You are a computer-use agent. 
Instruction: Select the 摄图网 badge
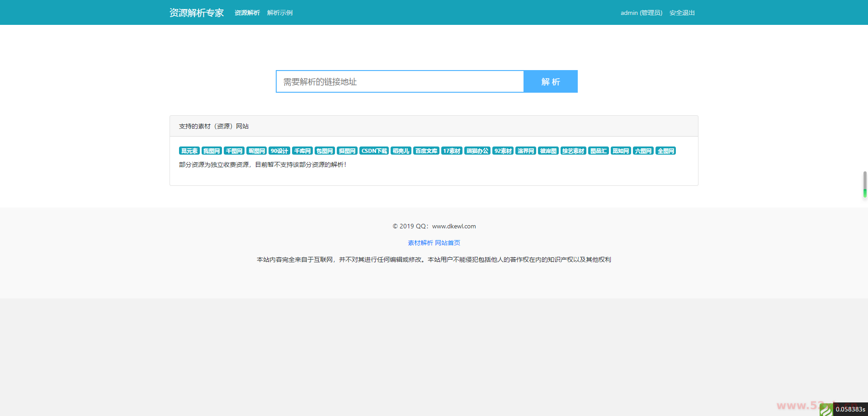pos(347,151)
